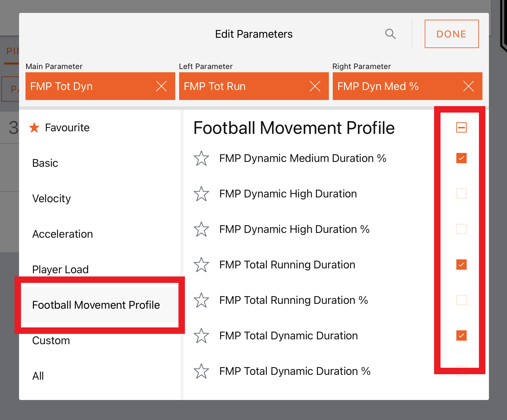Click FMP Total Running Duration label

click(x=287, y=265)
